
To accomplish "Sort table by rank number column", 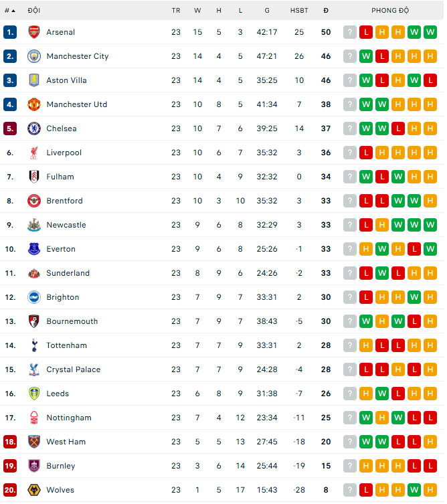I will tap(9, 11).
